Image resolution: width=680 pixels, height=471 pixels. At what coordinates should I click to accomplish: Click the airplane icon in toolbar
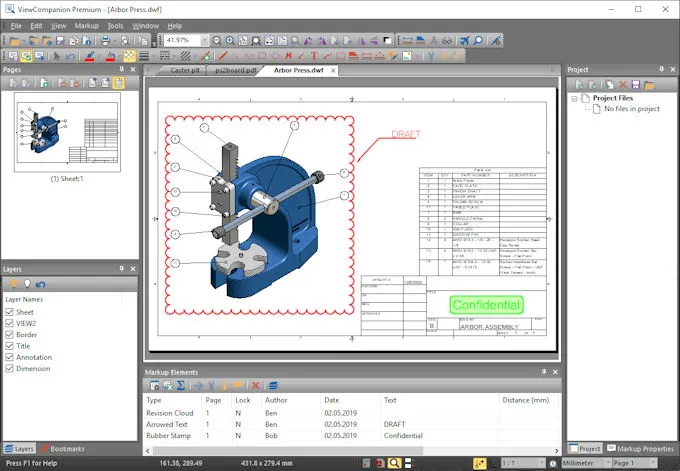464,40
